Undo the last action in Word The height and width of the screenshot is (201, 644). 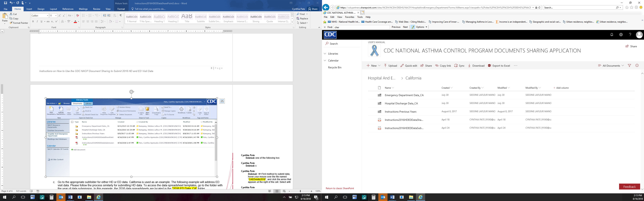[11, 3]
